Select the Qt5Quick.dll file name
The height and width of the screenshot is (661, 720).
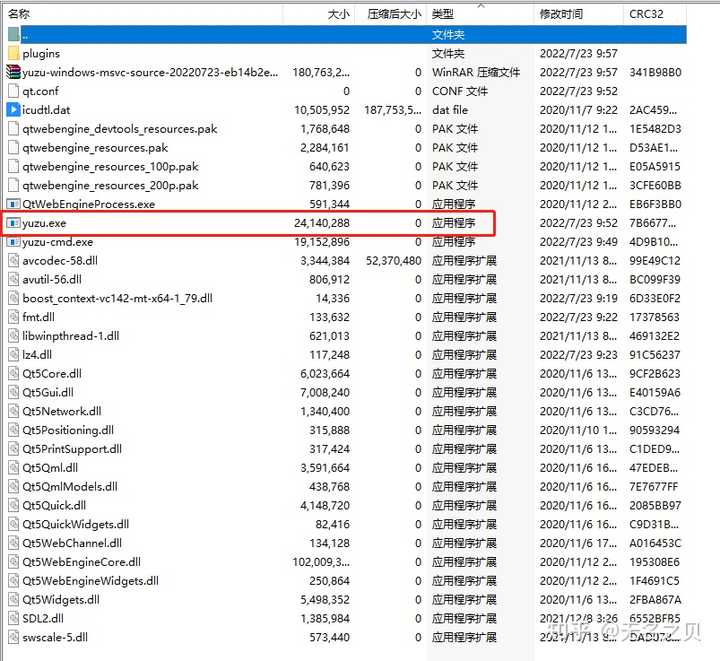[x=54, y=505]
